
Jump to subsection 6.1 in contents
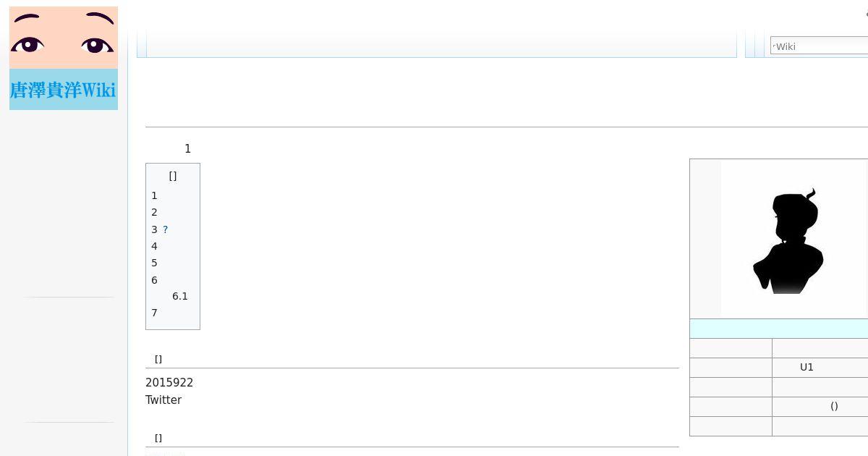(180, 296)
